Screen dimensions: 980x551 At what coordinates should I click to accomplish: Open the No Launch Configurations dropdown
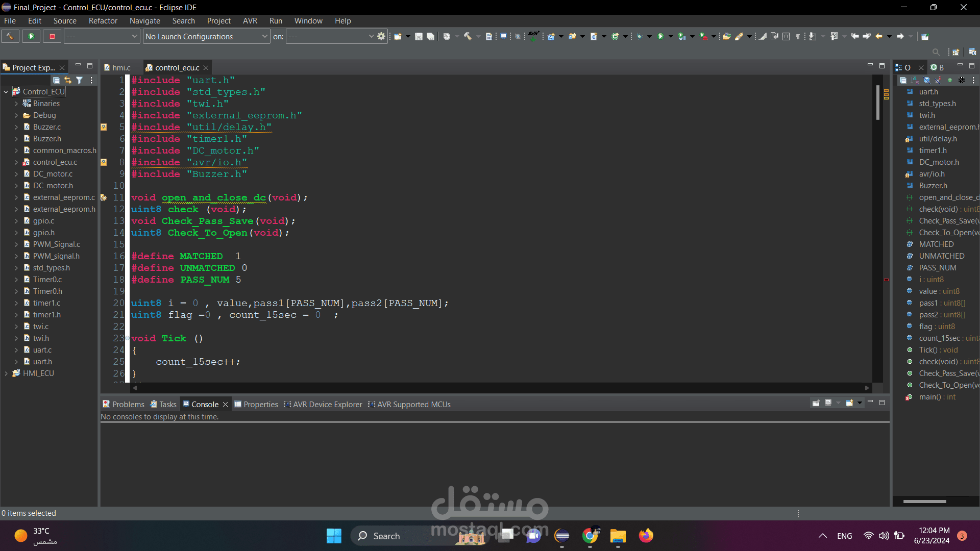[x=206, y=36]
